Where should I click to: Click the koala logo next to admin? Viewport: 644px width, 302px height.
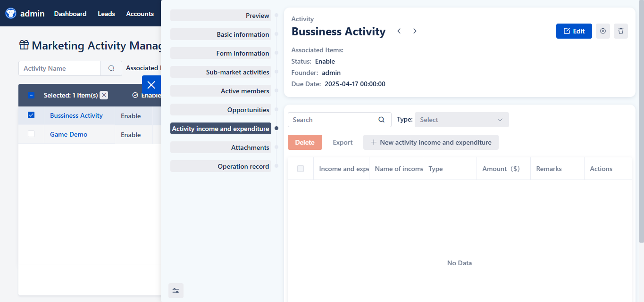pyautogui.click(x=10, y=13)
